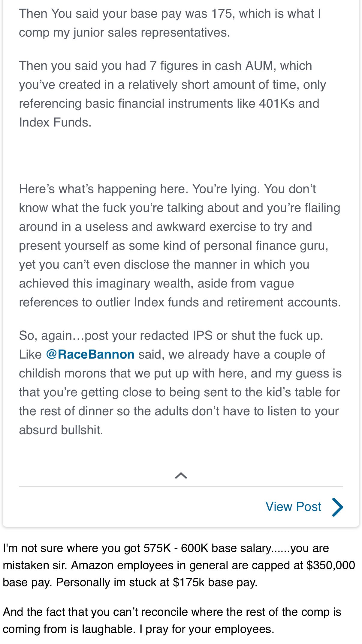The height and width of the screenshot is (644, 362).
Task: Open the View Post link
Action: pyautogui.click(x=293, y=507)
